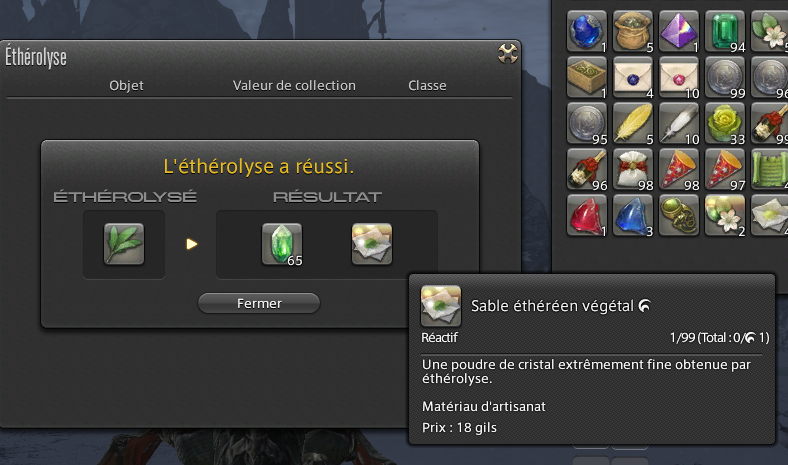Select the yellow feather inventory item
The image size is (788, 465).
633,123
